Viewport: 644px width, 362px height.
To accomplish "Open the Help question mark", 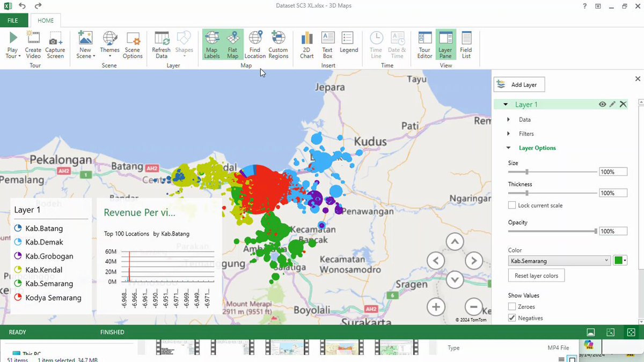I will (x=584, y=6).
